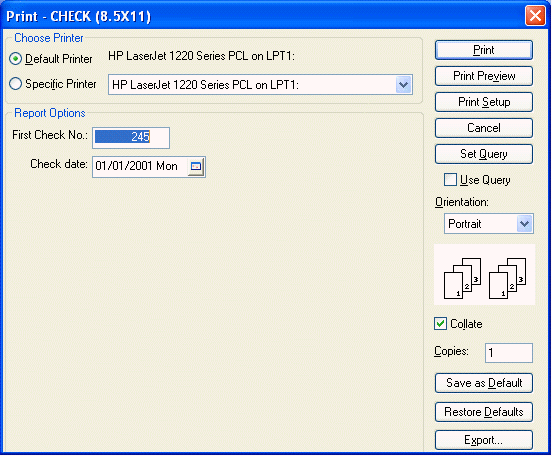Click the 'Report Options' group label
The height and width of the screenshot is (456, 552).
pos(50,113)
